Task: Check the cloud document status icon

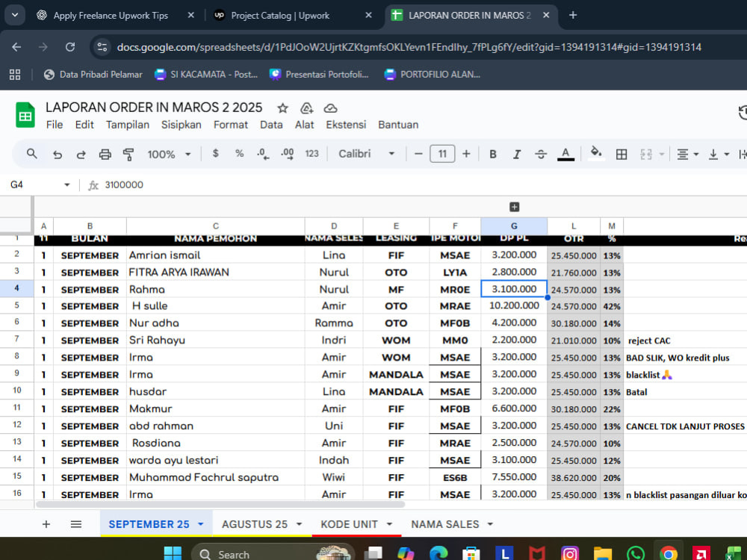Action: click(330, 108)
